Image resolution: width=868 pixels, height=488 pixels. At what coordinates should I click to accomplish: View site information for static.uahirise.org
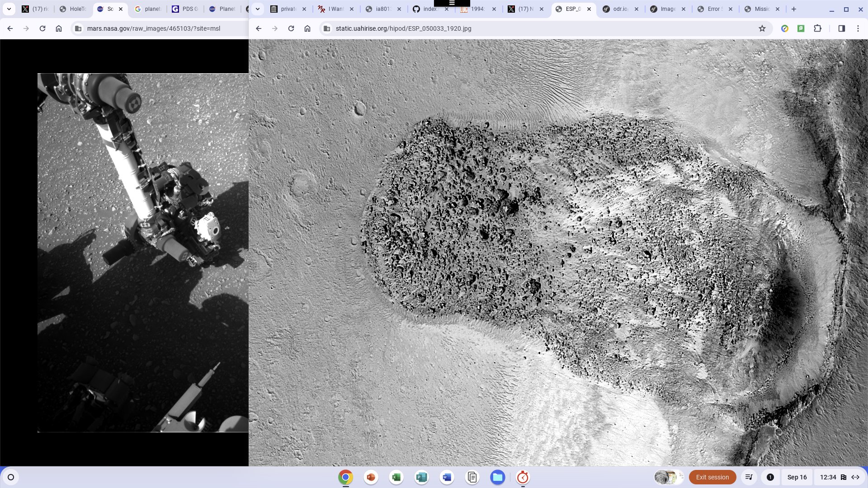[x=327, y=28]
